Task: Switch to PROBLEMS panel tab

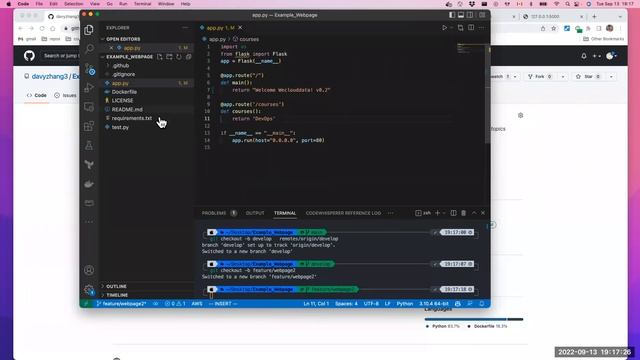Action: (x=213, y=213)
